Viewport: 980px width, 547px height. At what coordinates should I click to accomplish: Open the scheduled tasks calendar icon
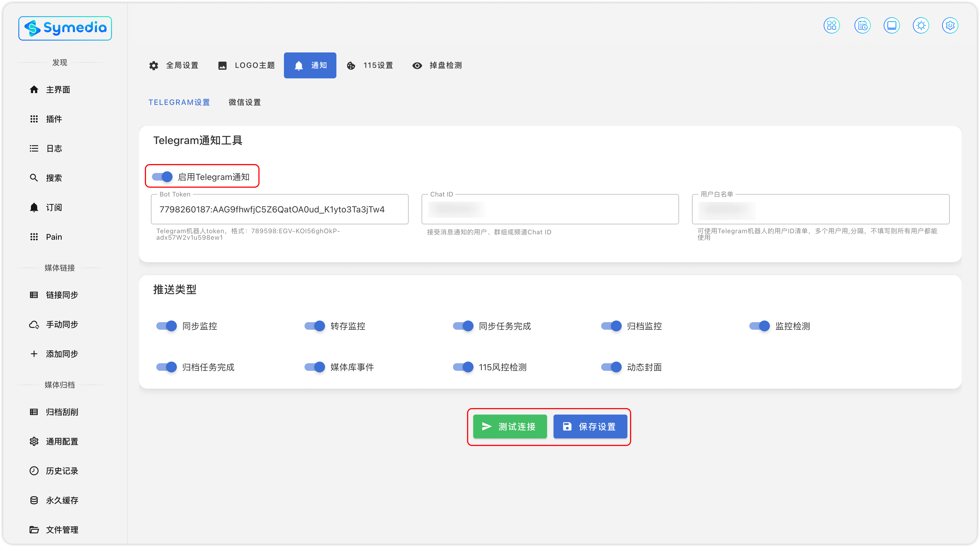[862, 25]
